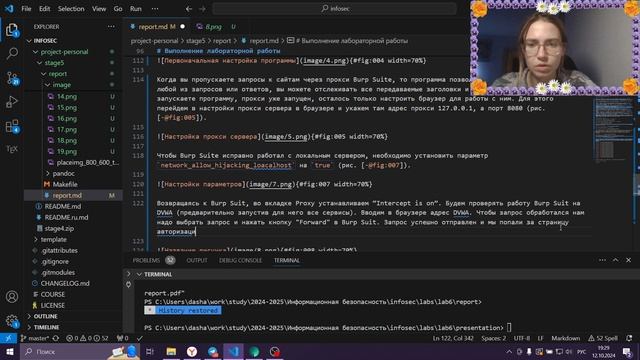
Task: Open the Selection menu
Action: coord(71,9)
